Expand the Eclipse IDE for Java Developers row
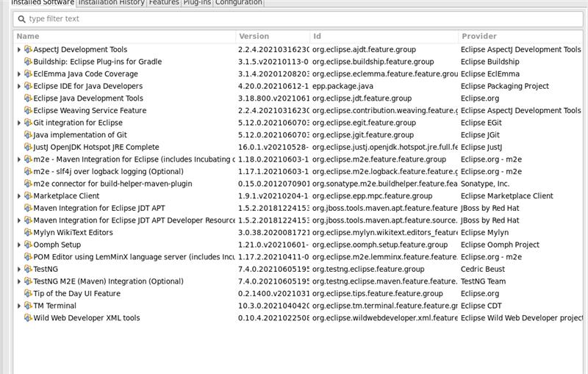The height and width of the screenshot is (374, 588). point(19,86)
